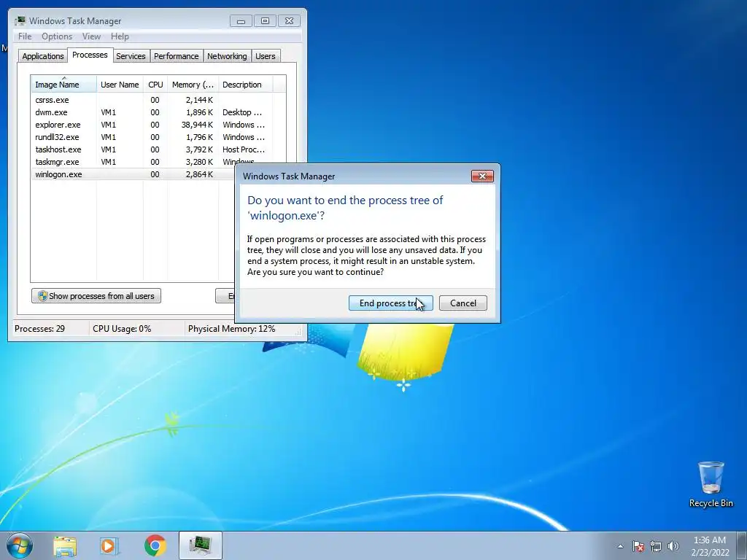
Task: Open the Options menu
Action: click(x=57, y=36)
